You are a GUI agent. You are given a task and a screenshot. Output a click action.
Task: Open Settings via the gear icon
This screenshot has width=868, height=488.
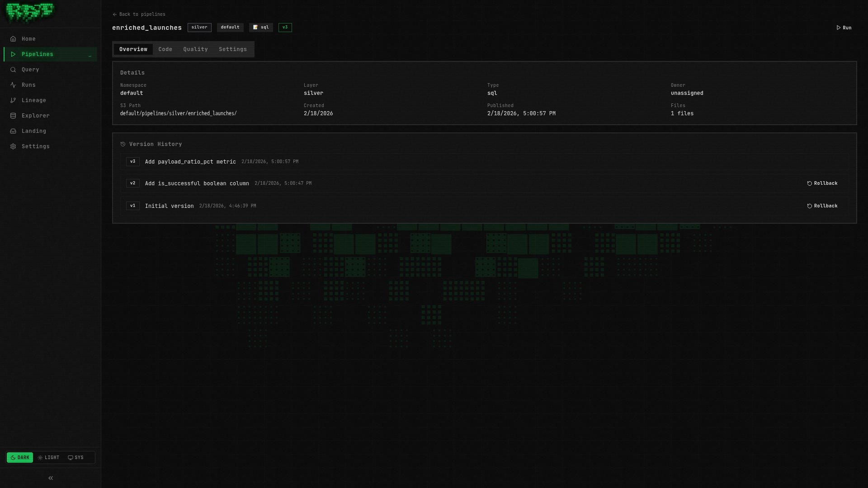point(14,146)
